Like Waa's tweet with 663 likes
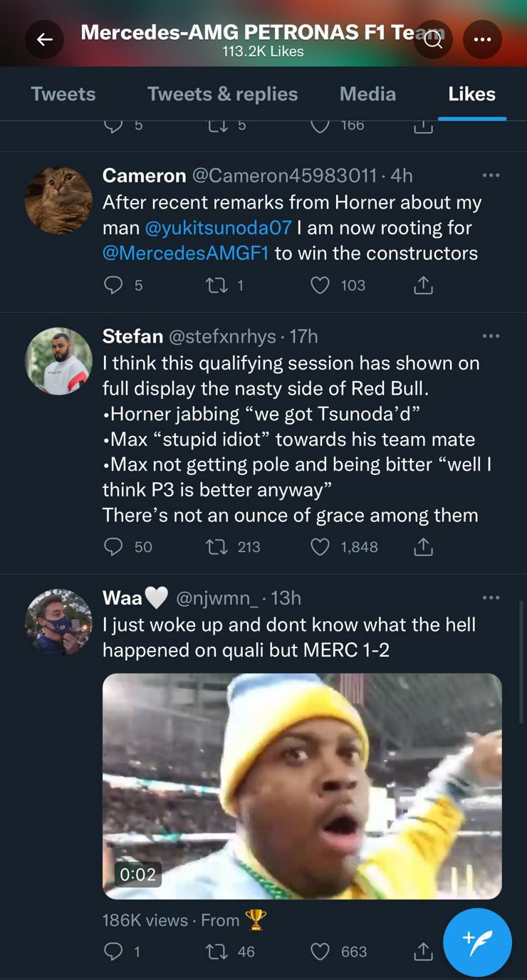 pyautogui.click(x=320, y=952)
